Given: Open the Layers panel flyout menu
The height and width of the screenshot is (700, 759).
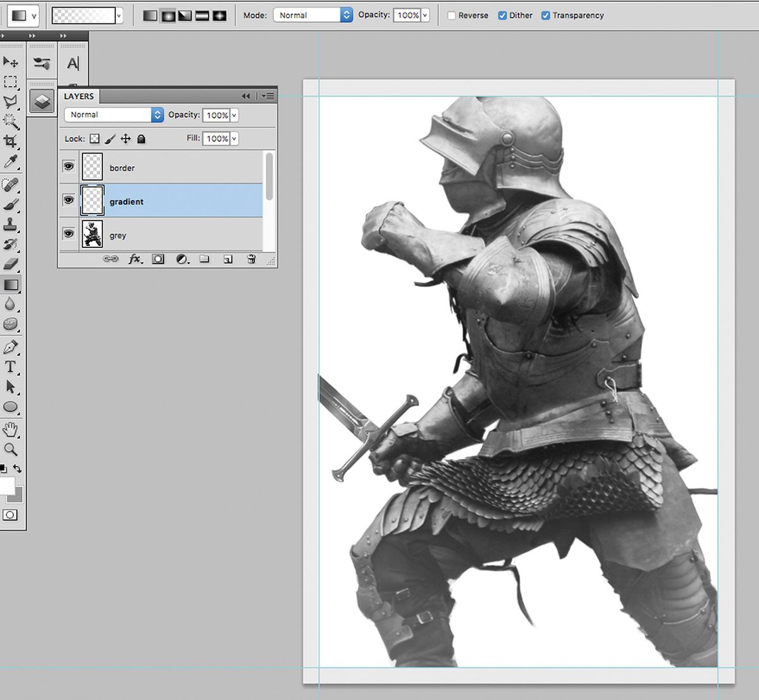Looking at the screenshot, I should coord(268,95).
